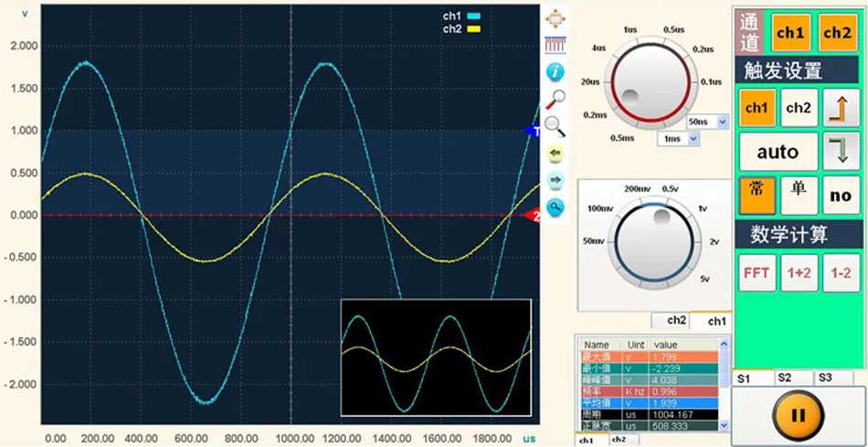This screenshot has width=868, height=447.
Task: Click the four-arrow pan icon
Action: tap(556, 19)
